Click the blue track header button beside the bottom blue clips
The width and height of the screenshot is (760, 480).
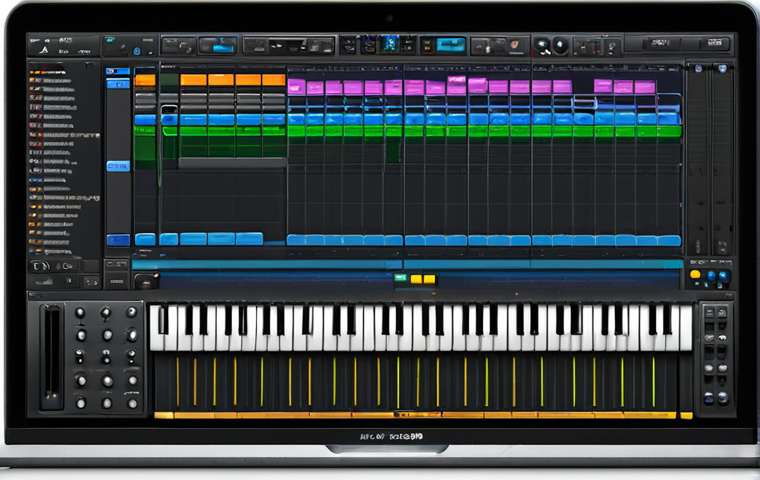(x=118, y=240)
